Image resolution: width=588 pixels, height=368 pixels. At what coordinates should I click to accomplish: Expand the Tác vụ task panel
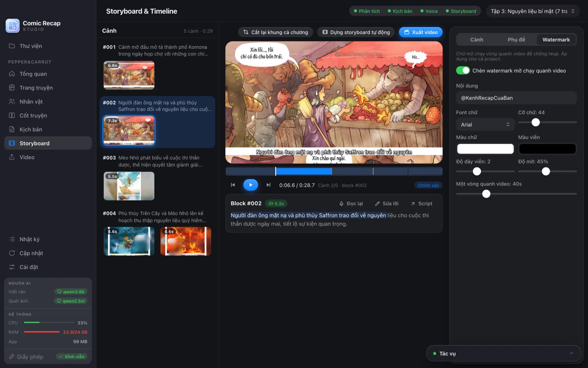click(503, 354)
